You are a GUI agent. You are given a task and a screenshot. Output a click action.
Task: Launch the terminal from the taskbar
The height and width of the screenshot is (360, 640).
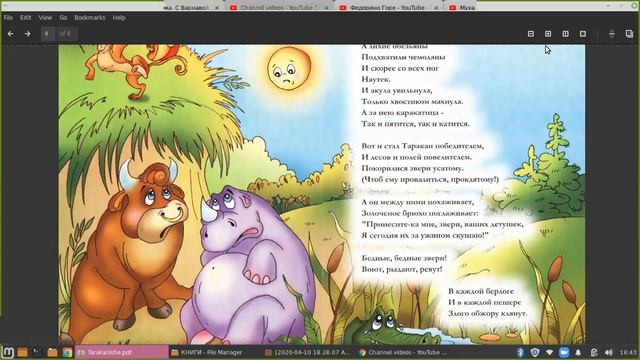pos(37,352)
